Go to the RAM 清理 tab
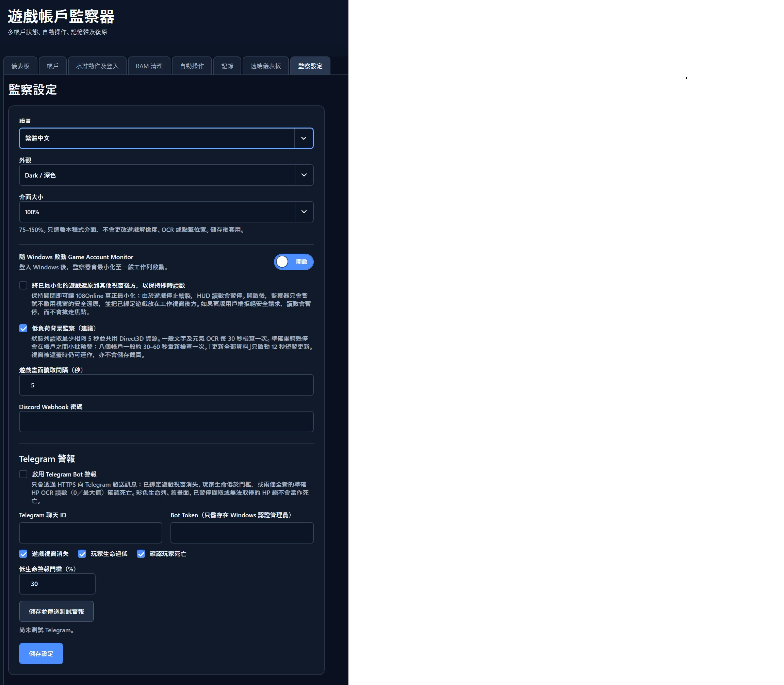This screenshot has height=685, width=784. coord(149,66)
